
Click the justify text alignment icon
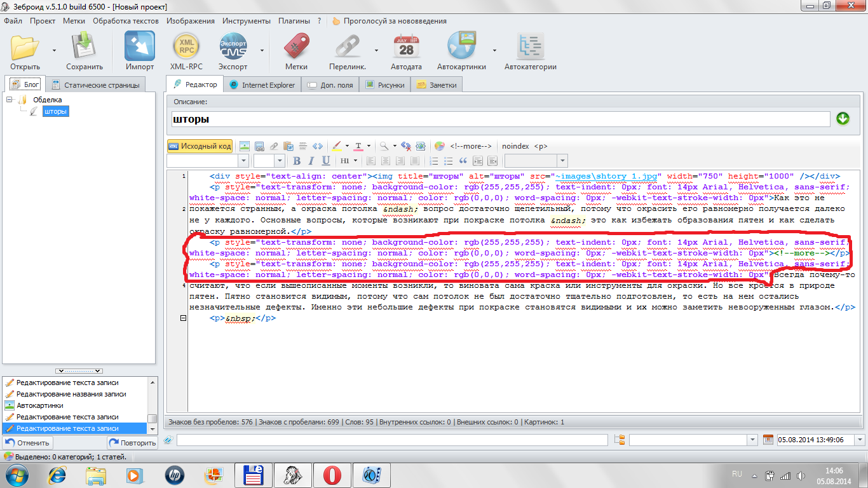pyautogui.click(x=415, y=161)
